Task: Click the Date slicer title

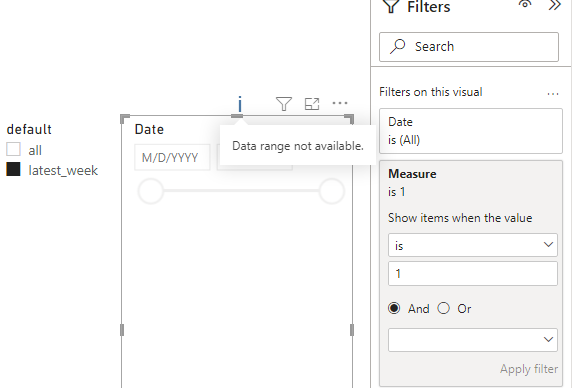Action: tap(149, 129)
